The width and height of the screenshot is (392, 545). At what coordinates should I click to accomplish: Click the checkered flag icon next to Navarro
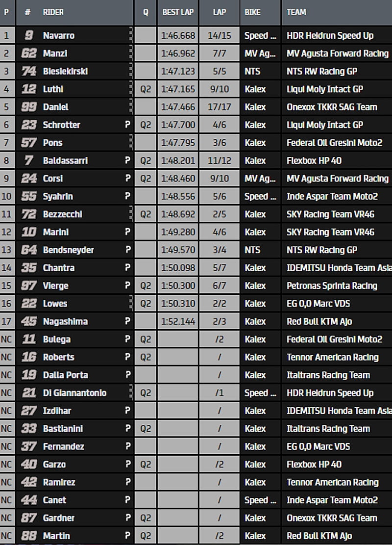pyautogui.click(x=130, y=35)
